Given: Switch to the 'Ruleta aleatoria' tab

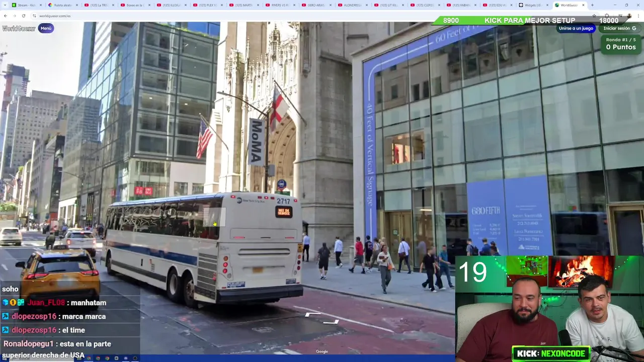Looking at the screenshot, I should pyautogui.click(x=62, y=5).
